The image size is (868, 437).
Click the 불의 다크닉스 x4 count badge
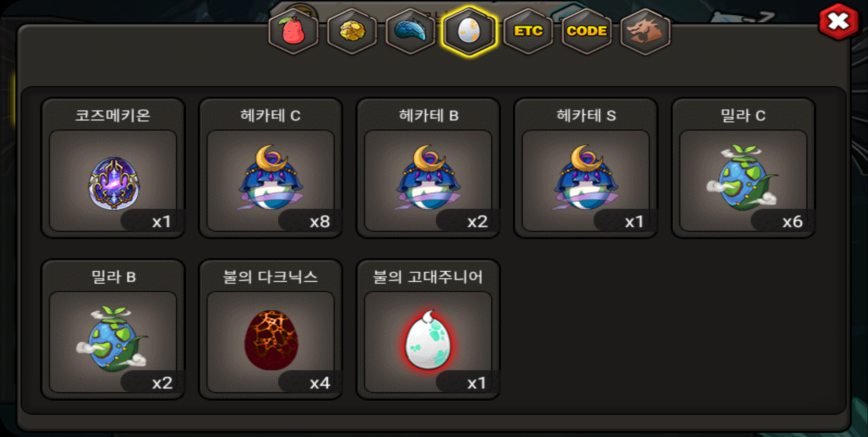(x=310, y=383)
